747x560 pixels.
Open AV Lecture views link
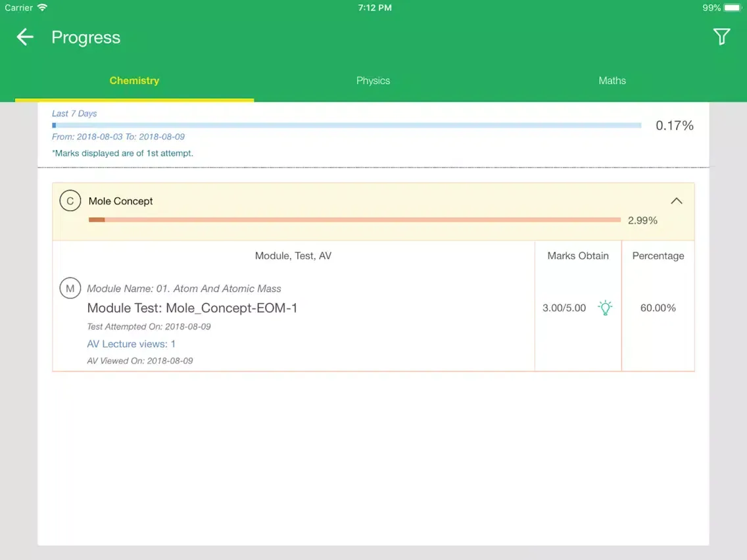131,344
